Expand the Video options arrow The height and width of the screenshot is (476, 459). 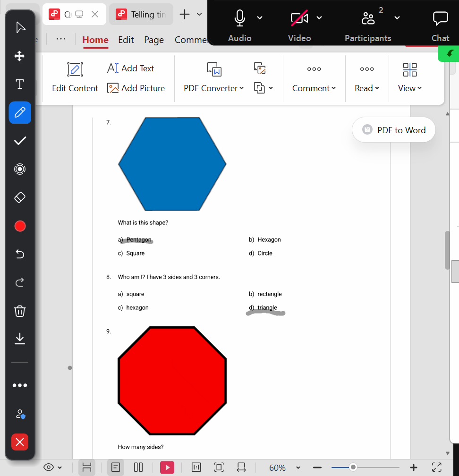[x=319, y=18]
